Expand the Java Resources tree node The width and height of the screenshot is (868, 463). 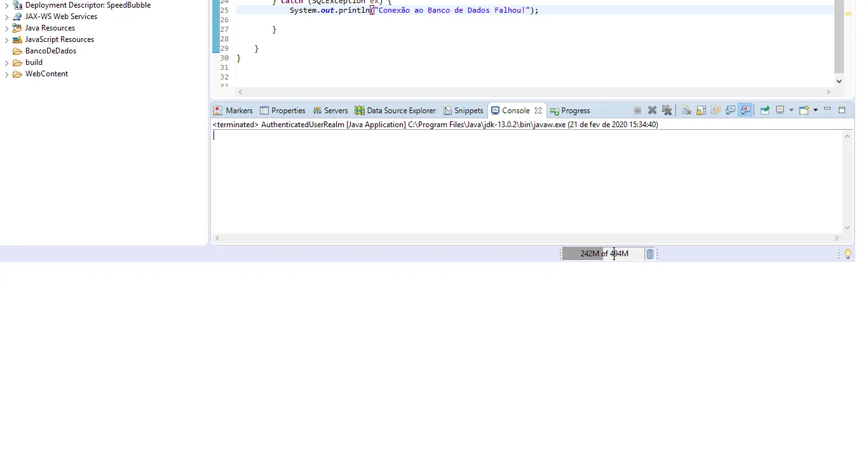[6, 29]
